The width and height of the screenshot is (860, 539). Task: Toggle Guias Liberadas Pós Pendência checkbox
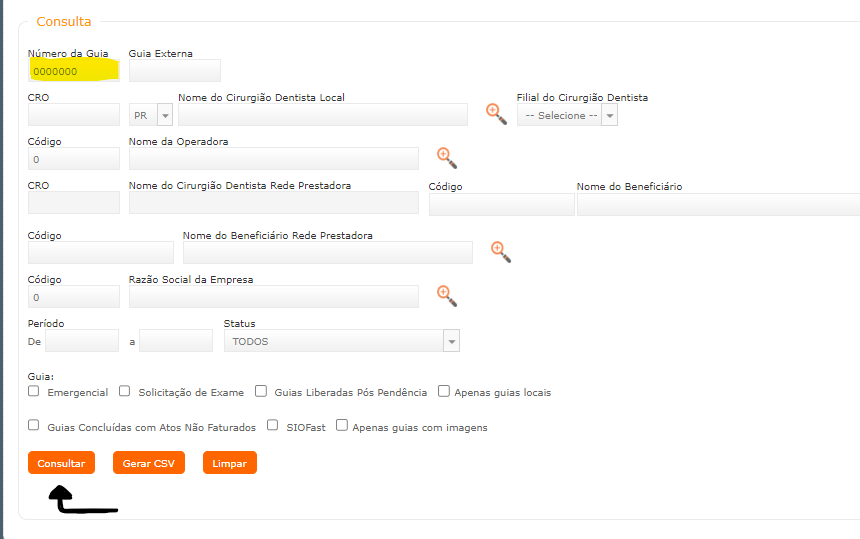(261, 392)
